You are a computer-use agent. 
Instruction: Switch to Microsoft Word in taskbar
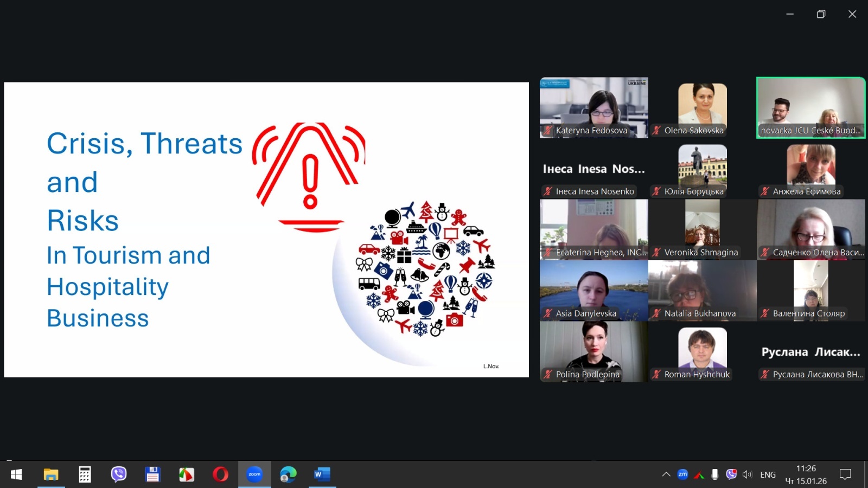(322, 474)
